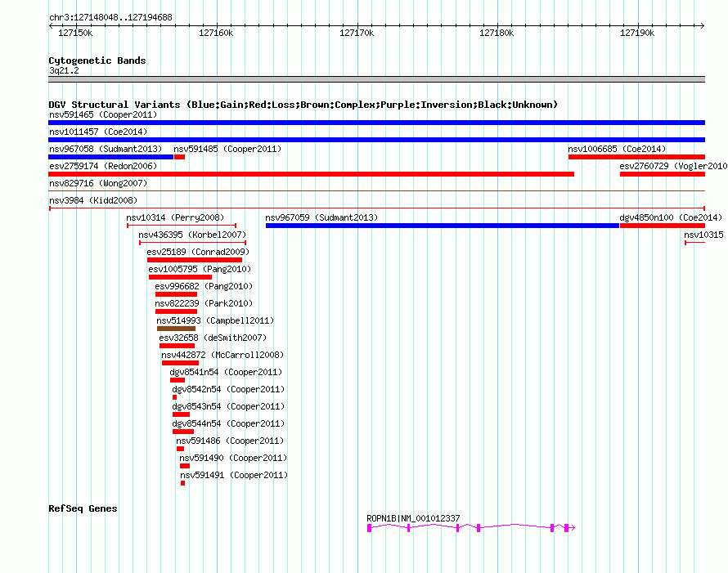728x573 pixels.
Task: Click the red dgv4850n100 loss bar
Action: (x=663, y=226)
